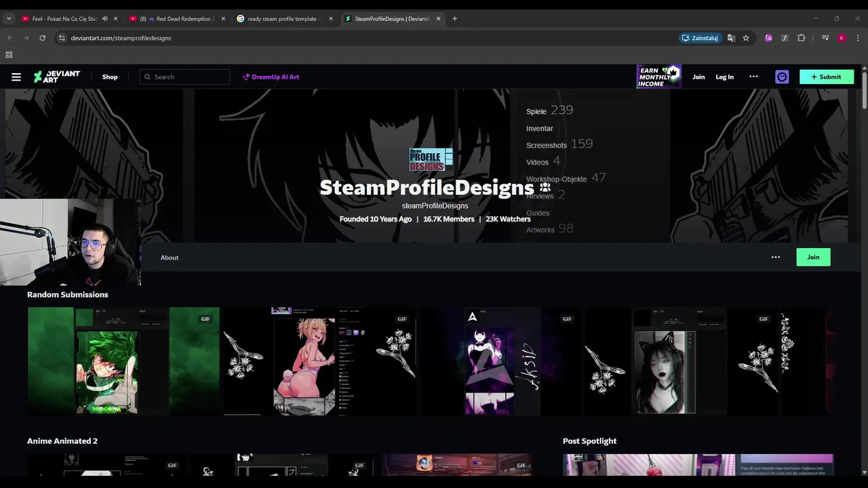Click the Anime Animated 2 heading
Screen dimensions: 868x488
62,441
